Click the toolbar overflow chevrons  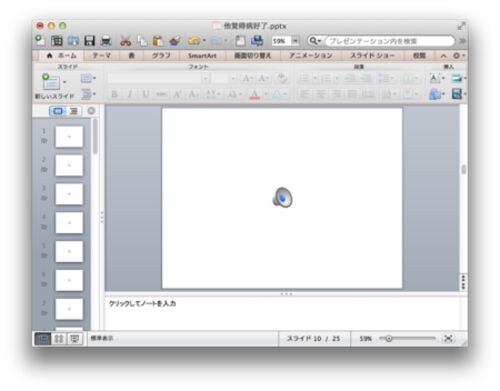(462, 41)
